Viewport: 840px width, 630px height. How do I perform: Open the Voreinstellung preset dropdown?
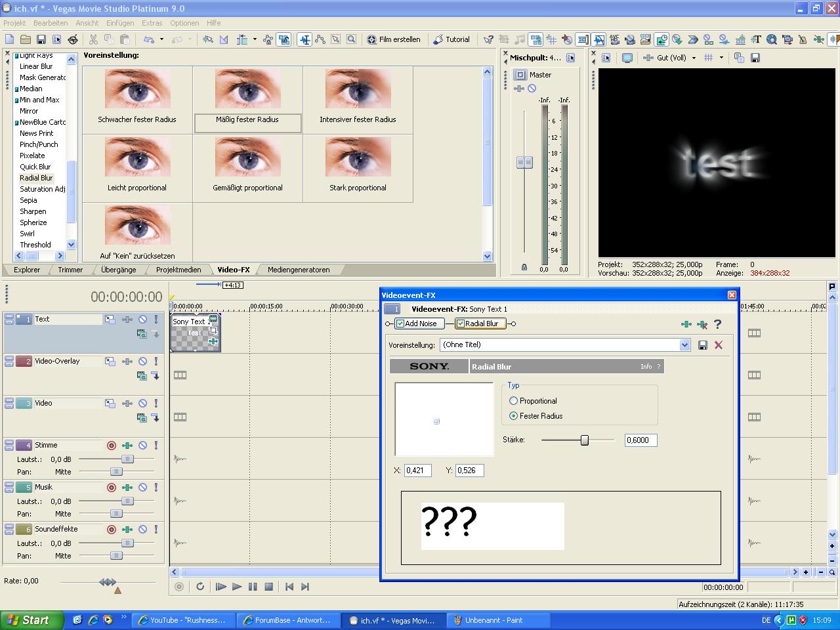[684, 345]
